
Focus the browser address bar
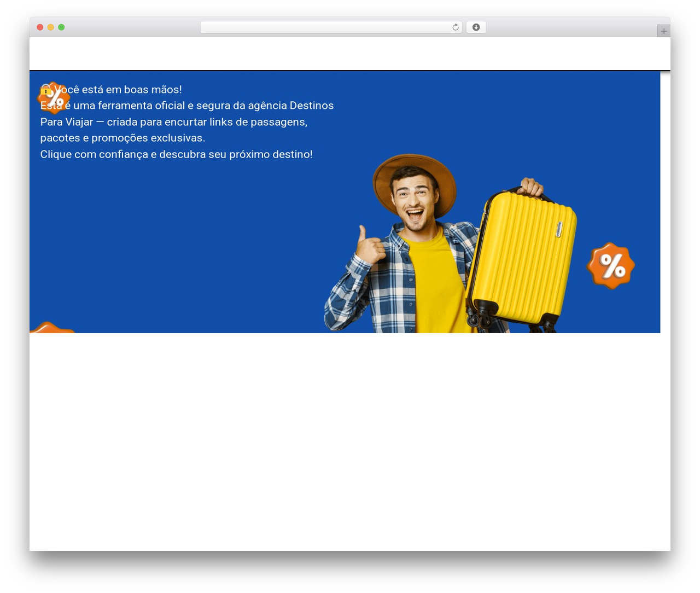(331, 27)
